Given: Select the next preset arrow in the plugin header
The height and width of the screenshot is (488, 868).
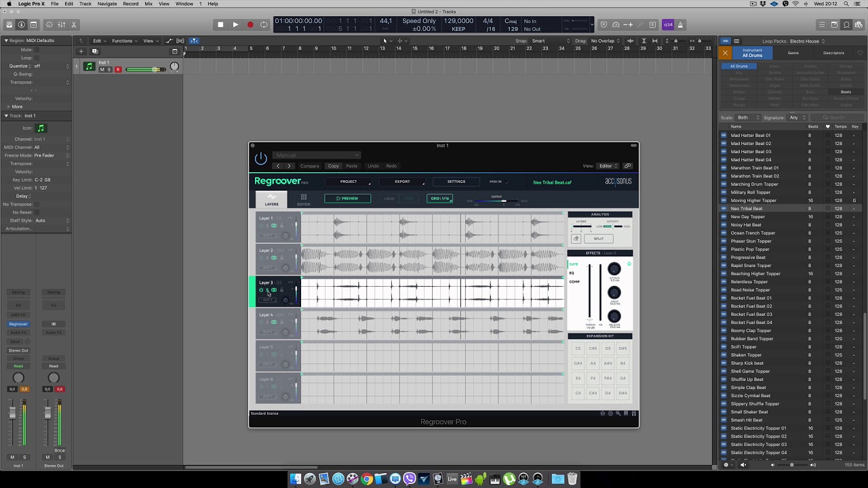Looking at the screenshot, I should 290,166.
